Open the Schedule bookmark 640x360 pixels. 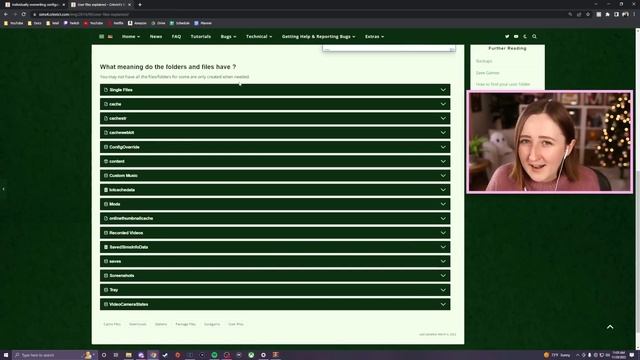(180, 23)
